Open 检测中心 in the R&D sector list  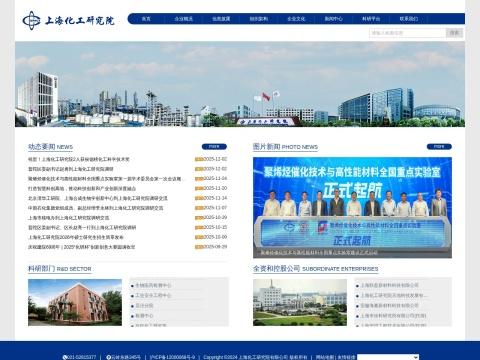coord(144,316)
